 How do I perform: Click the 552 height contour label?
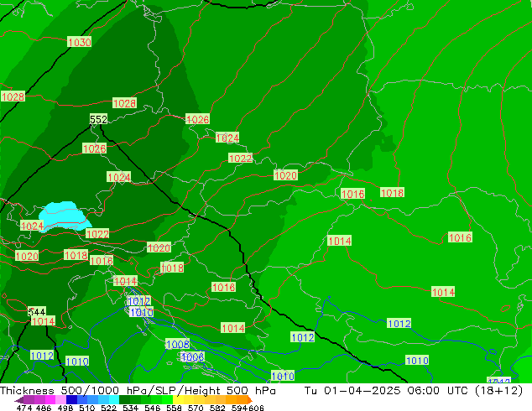98,119
